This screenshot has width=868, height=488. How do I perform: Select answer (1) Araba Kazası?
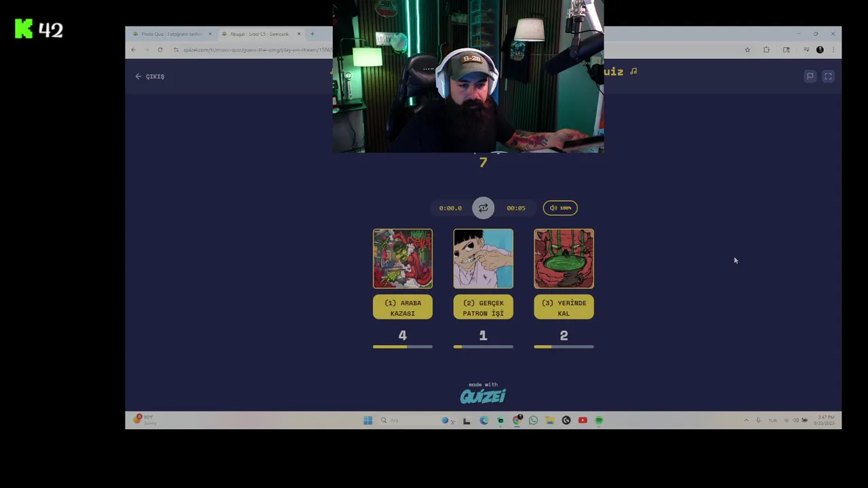pyautogui.click(x=402, y=308)
